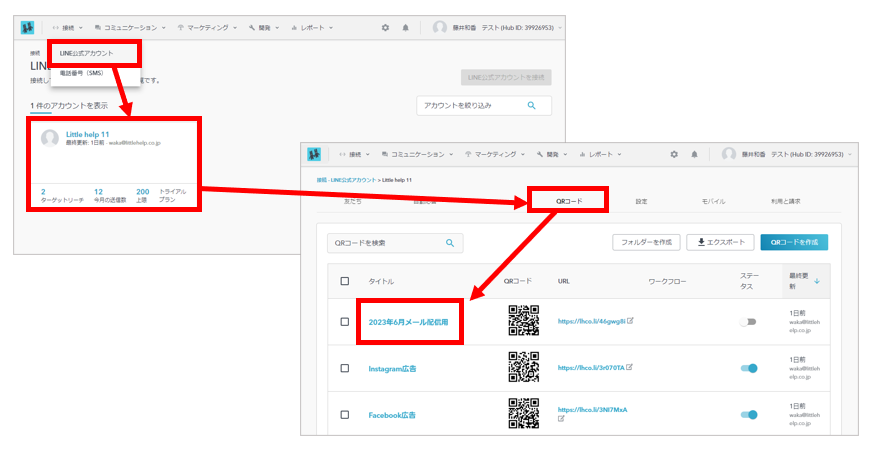Click the magnifier icon in QRコードを検索 box
This screenshot has height=450, width=871.
pyautogui.click(x=450, y=243)
